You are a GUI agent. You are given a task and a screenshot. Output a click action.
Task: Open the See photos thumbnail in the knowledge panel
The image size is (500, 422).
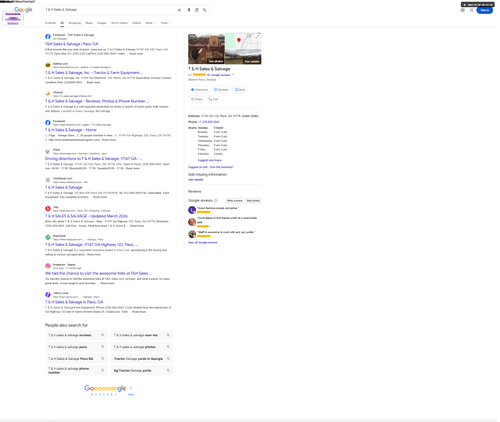[x=206, y=49]
